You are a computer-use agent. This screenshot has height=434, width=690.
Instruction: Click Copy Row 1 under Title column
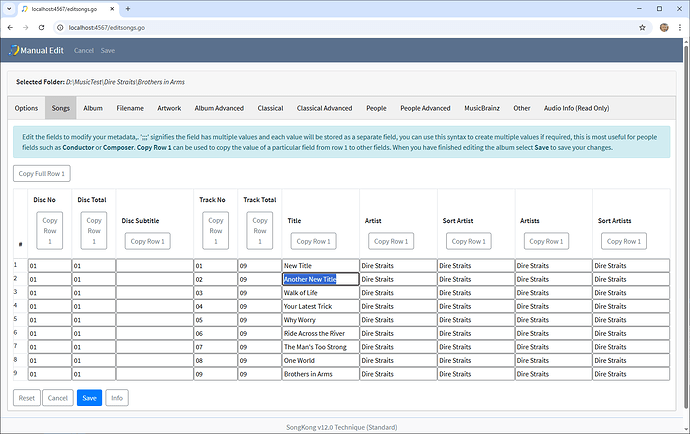(313, 241)
